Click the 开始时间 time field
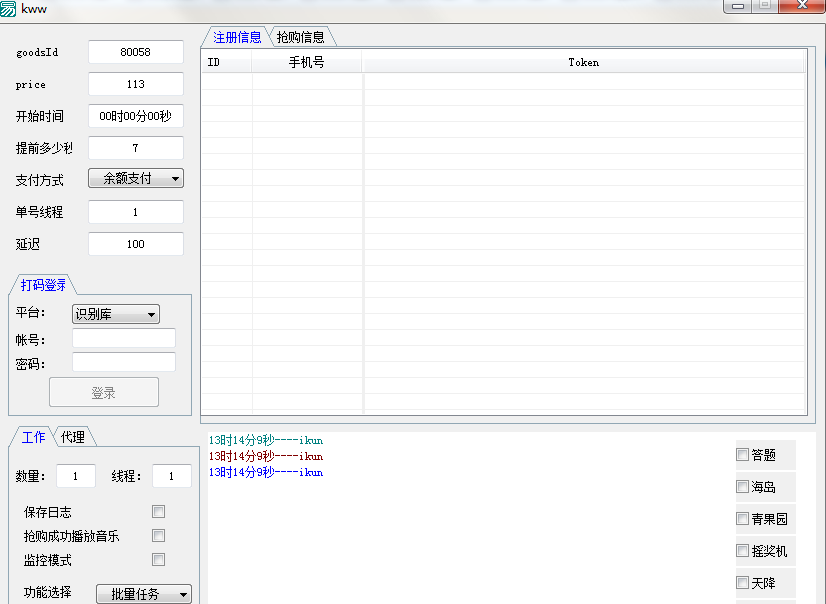The width and height of the screenshot is (826, 604). coord(135,116)
